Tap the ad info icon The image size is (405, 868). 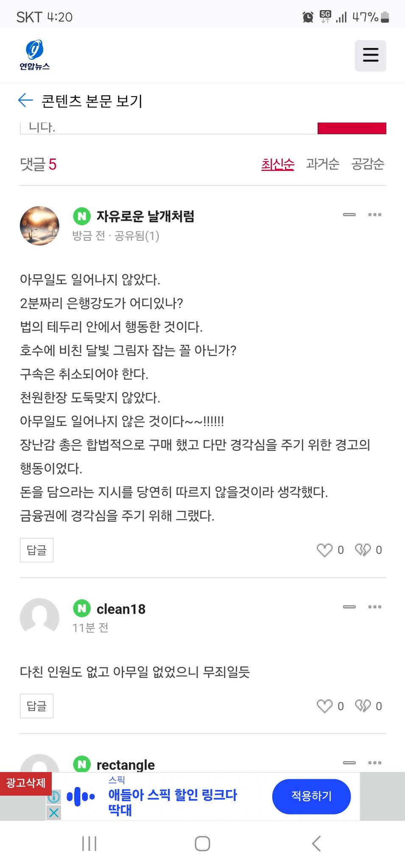[54, 797]
